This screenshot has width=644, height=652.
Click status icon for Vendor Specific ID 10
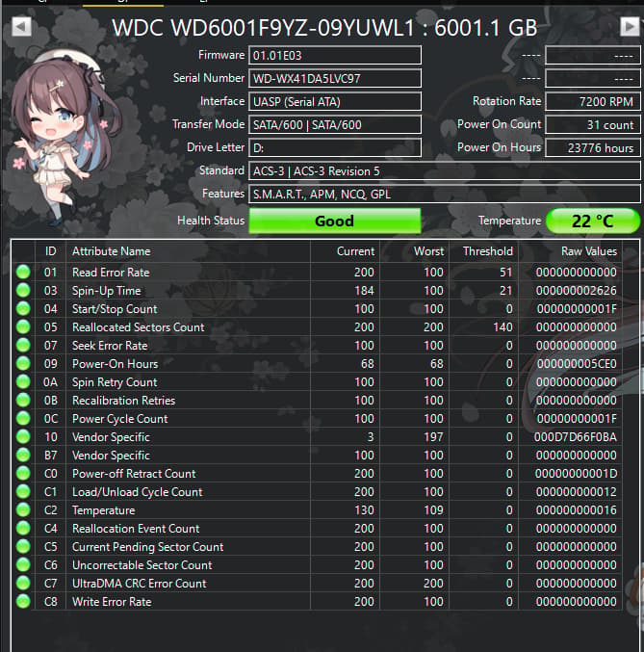point(23,436)
